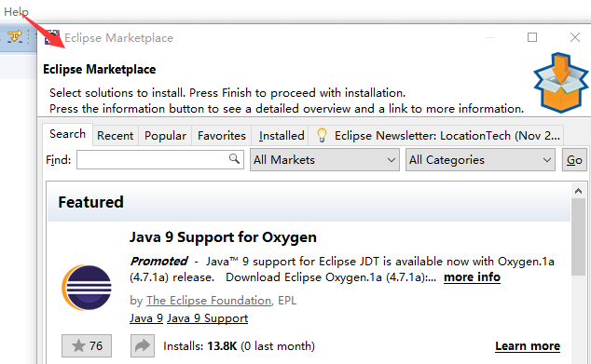
Task: Click the scroll up arrow of results list
Action: click(578, 191)
